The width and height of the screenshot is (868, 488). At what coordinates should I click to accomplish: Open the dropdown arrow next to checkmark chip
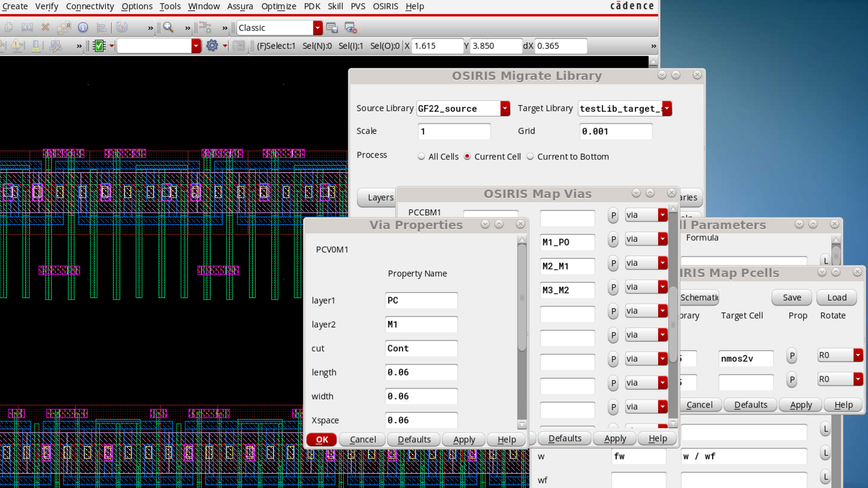pos(112,46)
